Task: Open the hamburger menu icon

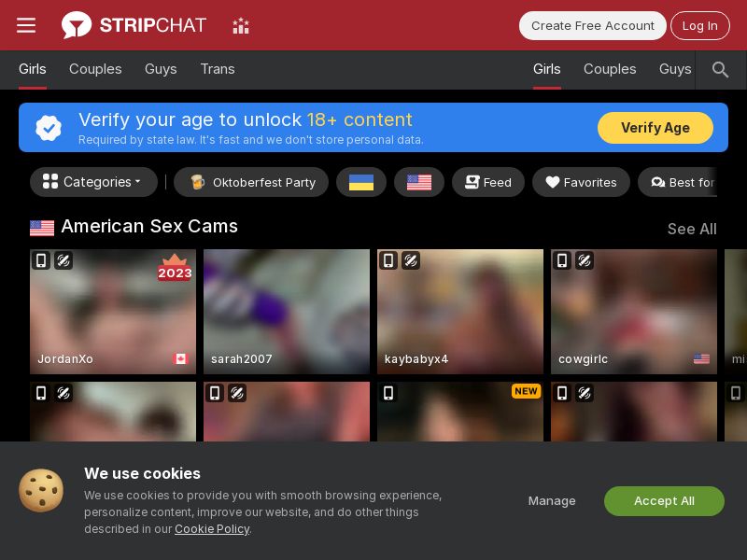Action: 26,25
